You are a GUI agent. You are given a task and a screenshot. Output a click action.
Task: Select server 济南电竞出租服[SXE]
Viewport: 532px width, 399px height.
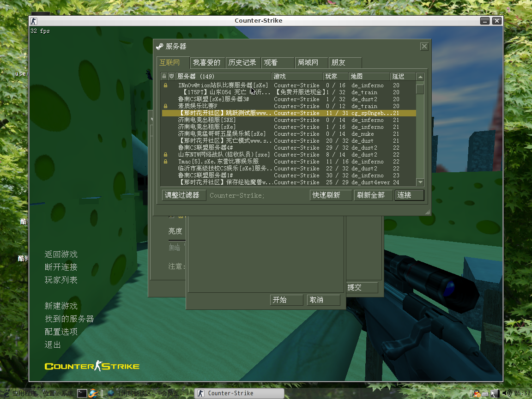[x=289, y=120]
